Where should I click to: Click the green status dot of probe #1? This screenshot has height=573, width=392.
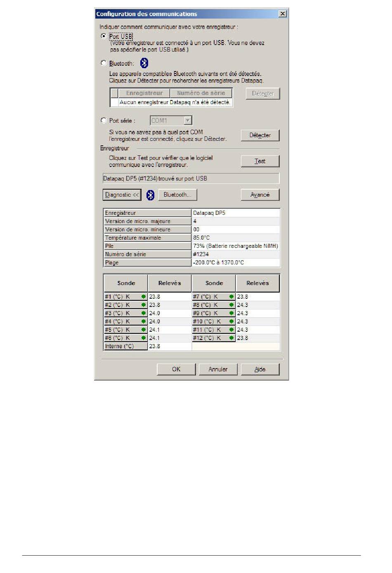(x=144, y=297)
